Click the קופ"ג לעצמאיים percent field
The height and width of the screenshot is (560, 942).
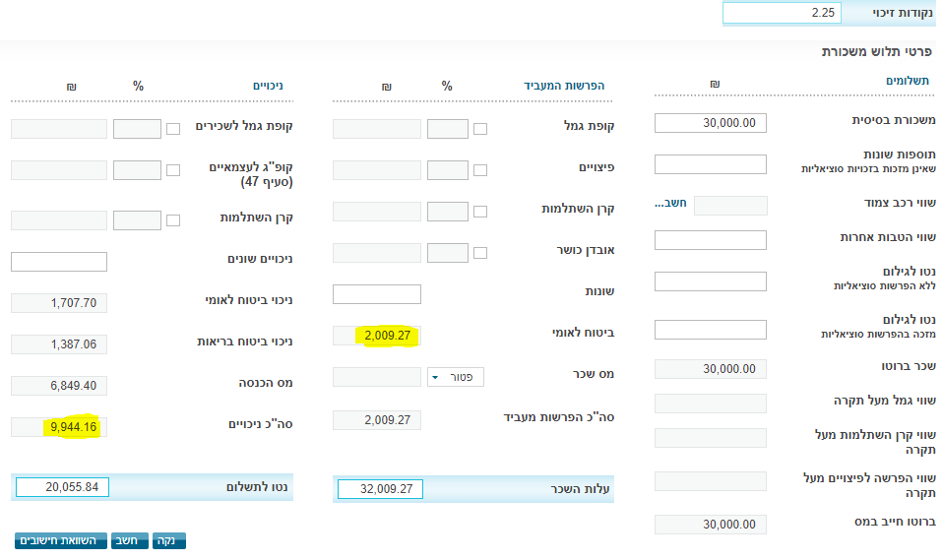point(137,170)
